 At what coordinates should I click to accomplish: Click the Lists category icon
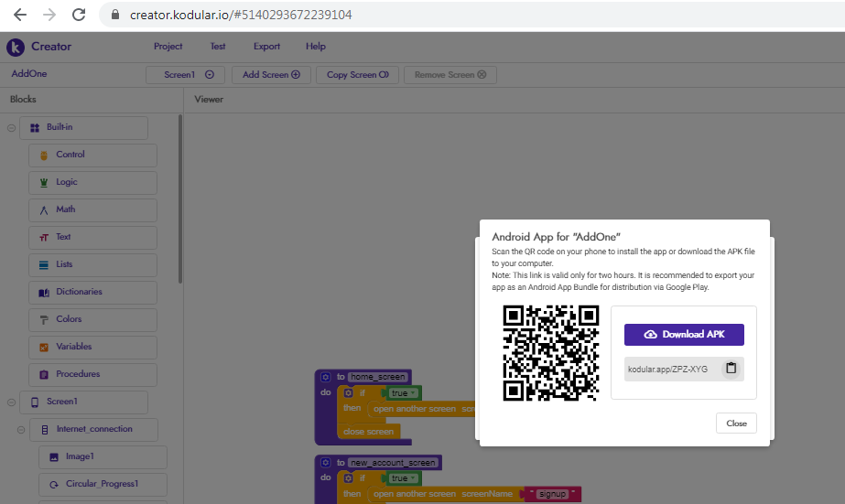(x=44, y=265)
